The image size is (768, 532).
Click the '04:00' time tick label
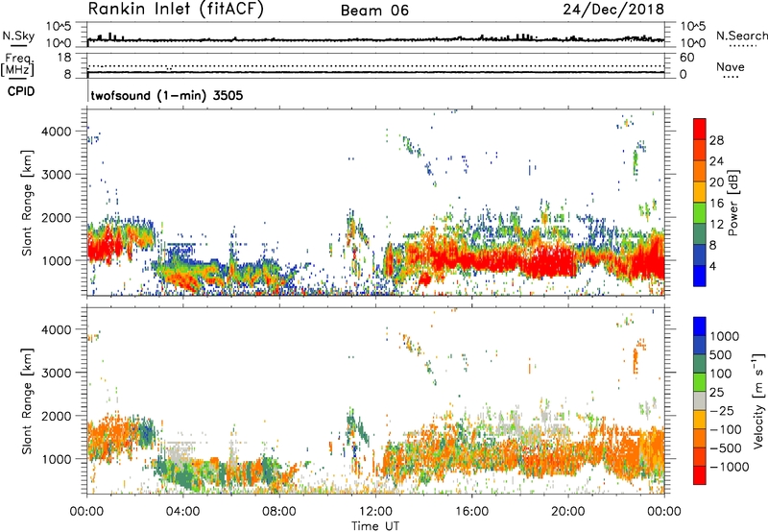182,512
